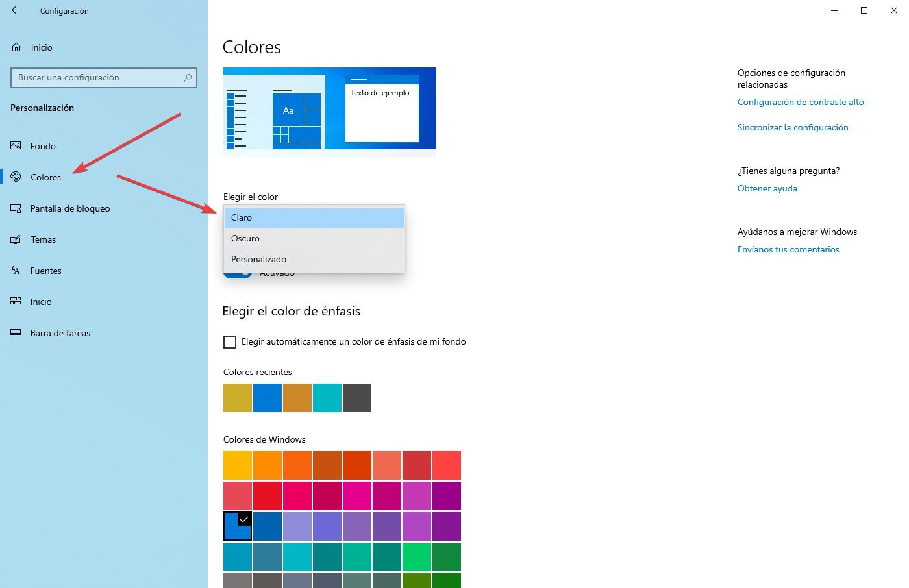The image size is (909, 588).
Task: Select the lavender swatch after the dark blue
Action: pyautogui.click(x=297, y=526)
